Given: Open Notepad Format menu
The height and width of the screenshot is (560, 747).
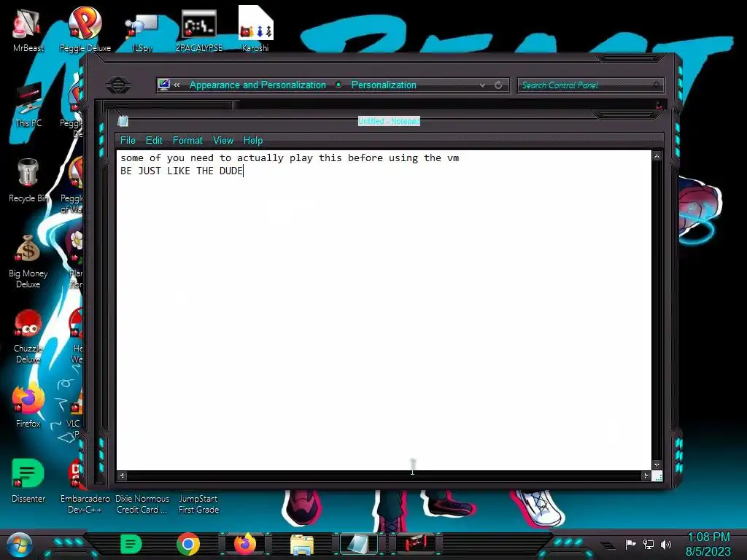Looking at the screenshot, I should [187, 141].
